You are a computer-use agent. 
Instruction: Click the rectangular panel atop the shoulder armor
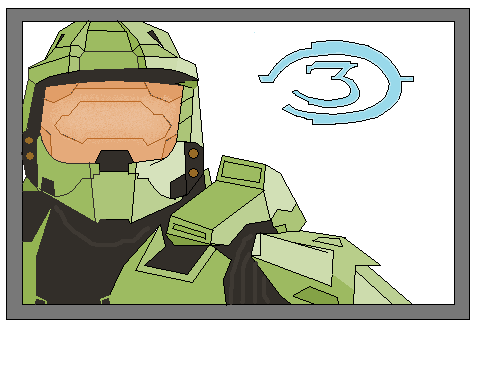241,171
